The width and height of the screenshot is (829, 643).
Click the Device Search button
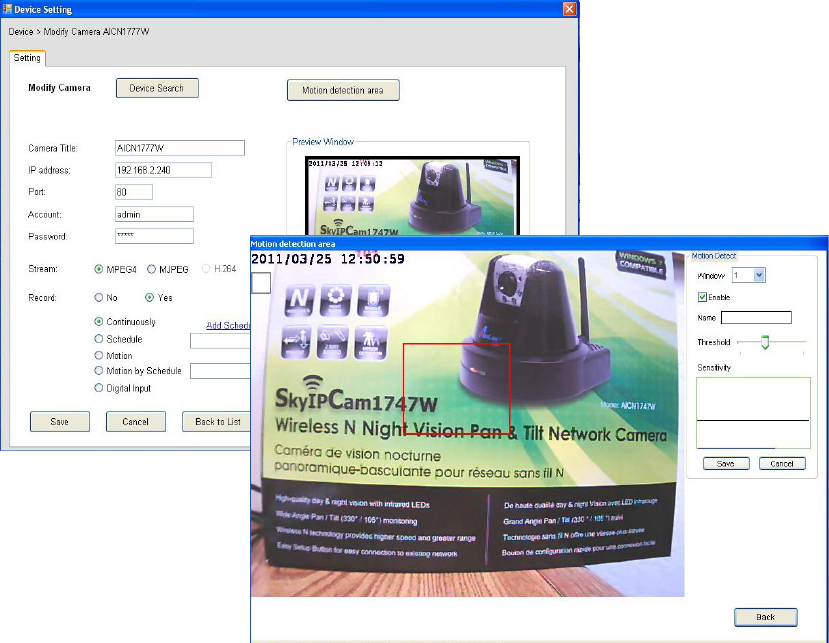(157, 88)
